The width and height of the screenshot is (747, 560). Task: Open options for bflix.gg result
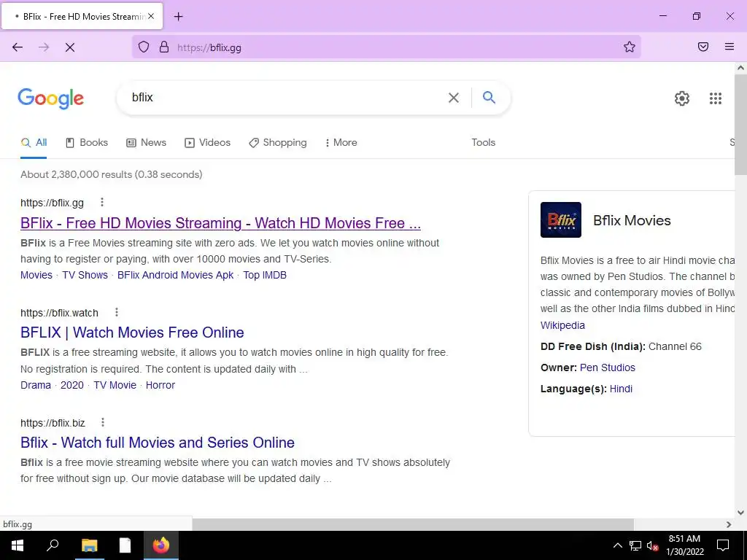[x=102, y=203]
